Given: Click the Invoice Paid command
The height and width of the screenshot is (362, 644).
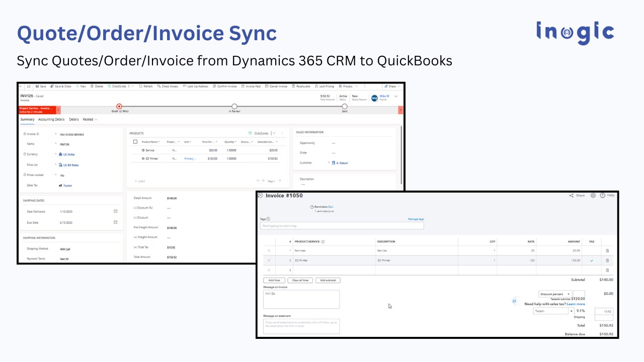Looking at the screenshot, I should pos(251,86).
